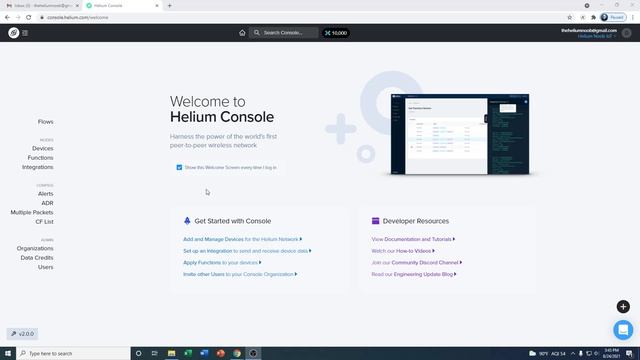
Task: Toggle the sidebar menu icon beside the logo
Action: pos(25,33)
